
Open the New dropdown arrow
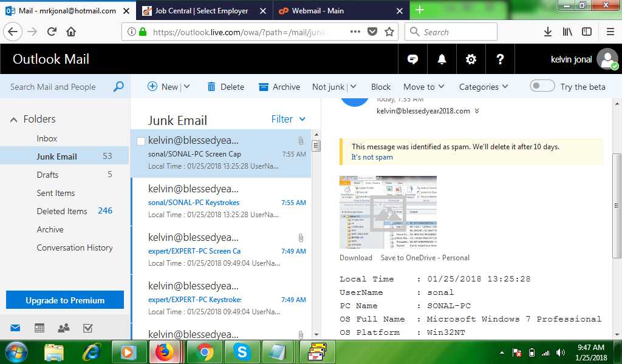pyautogui.click(x=187, y=86)
